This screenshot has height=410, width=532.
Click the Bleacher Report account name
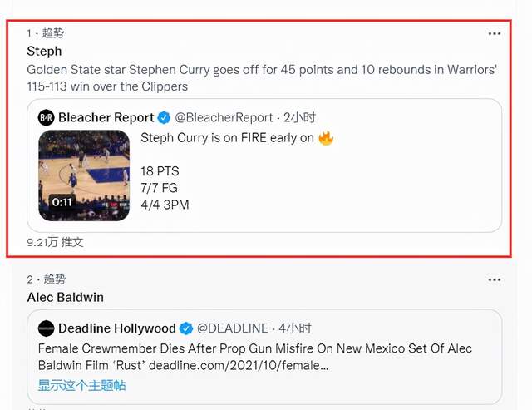[x=106, y=117]
